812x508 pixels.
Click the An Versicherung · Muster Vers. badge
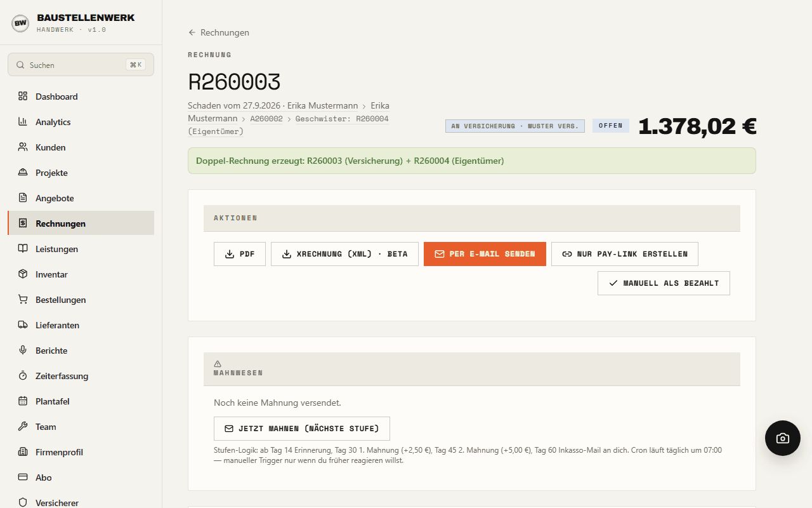515,126
